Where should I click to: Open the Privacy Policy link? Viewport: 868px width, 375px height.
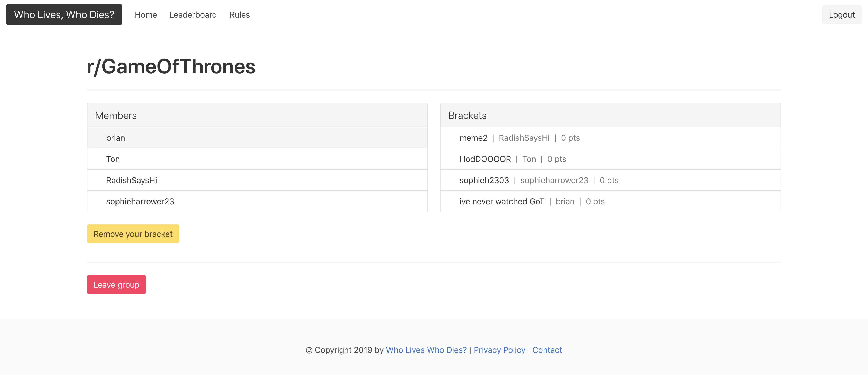(x=499, y=350)
